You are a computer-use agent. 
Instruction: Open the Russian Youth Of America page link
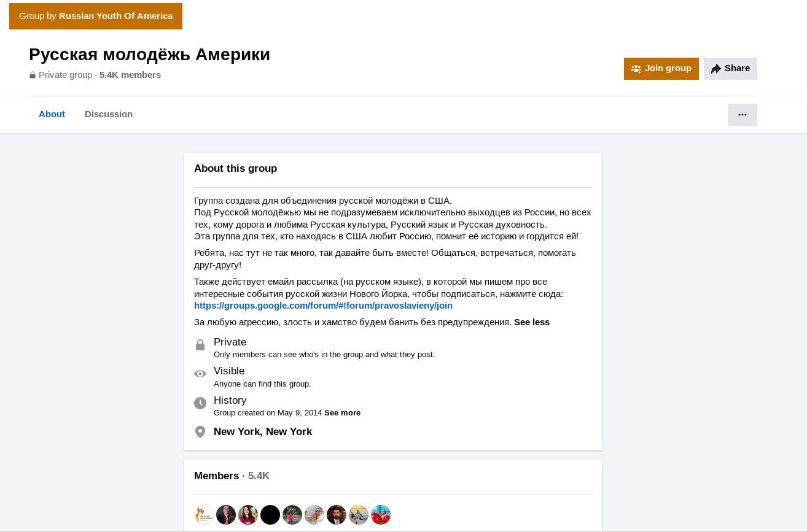coord(115,16)
